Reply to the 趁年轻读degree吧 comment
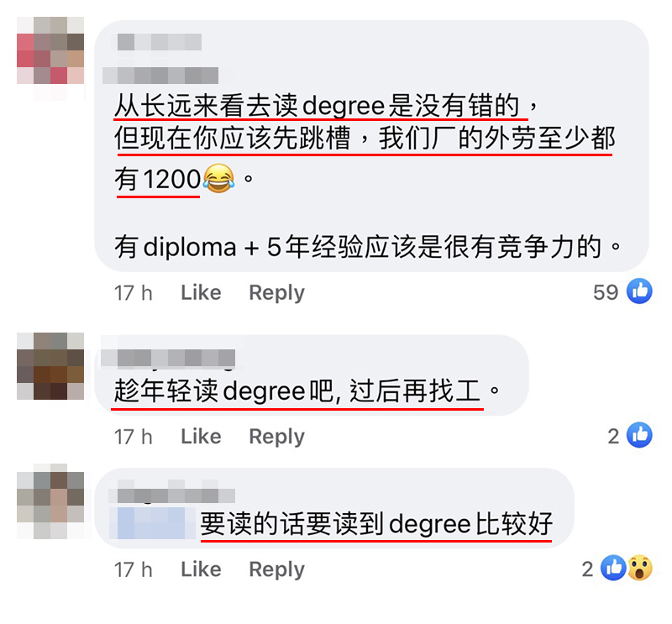This screenshot has width=672, height=624. point(277,437)
